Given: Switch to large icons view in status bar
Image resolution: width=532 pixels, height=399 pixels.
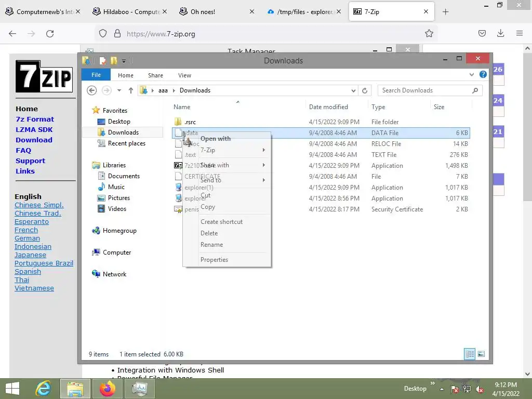Looking at the screenshot, I should tap(481, 354).
